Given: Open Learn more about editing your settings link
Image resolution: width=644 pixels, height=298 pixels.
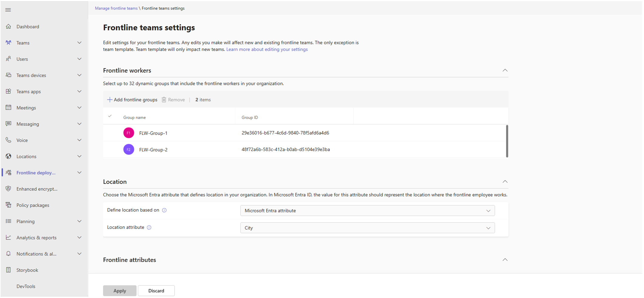Looking at the screenshot, I should pos(267,49).
